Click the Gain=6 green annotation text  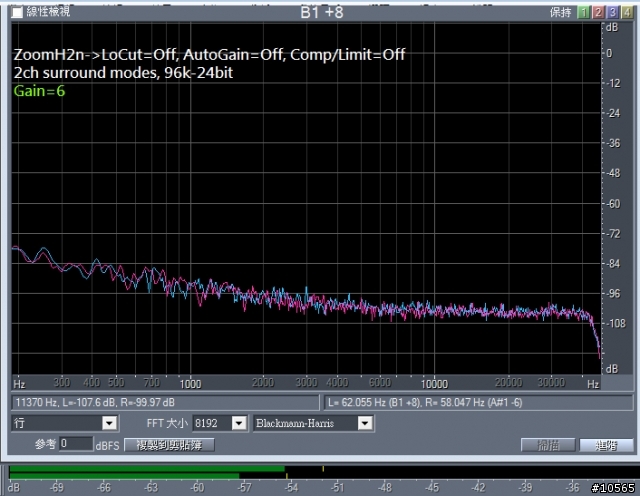pos(39,91)
